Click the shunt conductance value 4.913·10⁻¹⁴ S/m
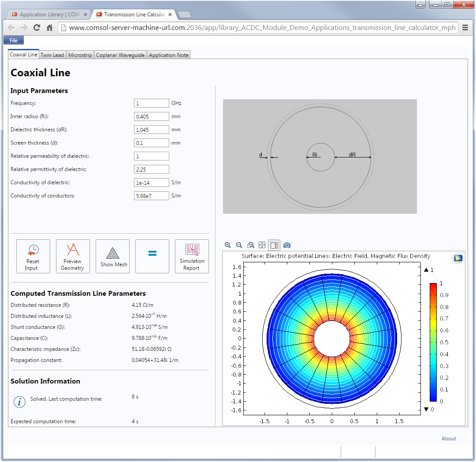The width and height of the screenshot is (476, 462). click(x=150, y=327)
